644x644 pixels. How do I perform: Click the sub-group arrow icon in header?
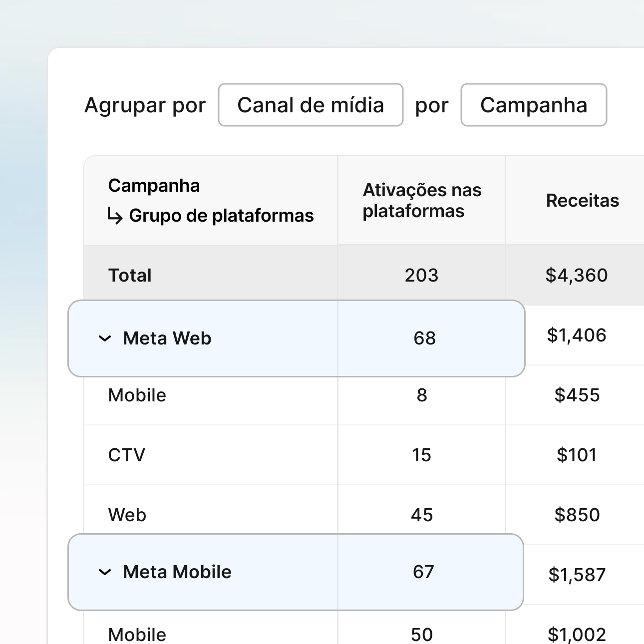(115, 216)
